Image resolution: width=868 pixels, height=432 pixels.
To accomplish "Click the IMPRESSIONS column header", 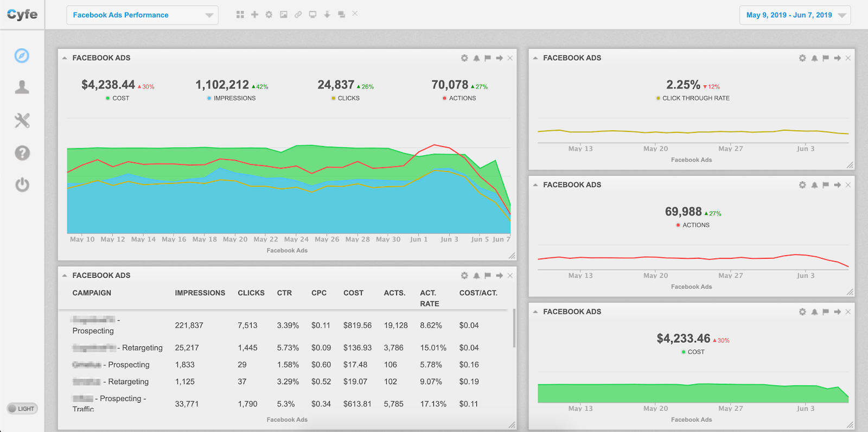I will coord(200,293).
